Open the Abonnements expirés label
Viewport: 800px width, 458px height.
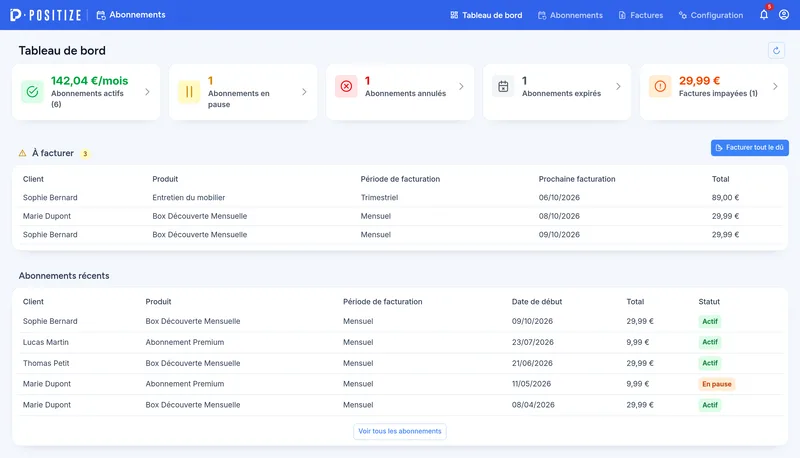point(561,93)
